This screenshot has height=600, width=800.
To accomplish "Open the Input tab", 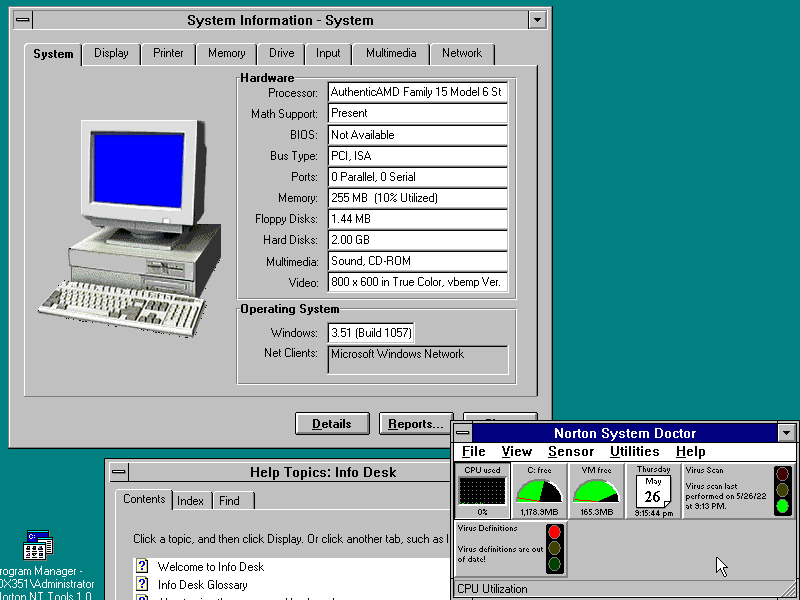I will (328, 54).
